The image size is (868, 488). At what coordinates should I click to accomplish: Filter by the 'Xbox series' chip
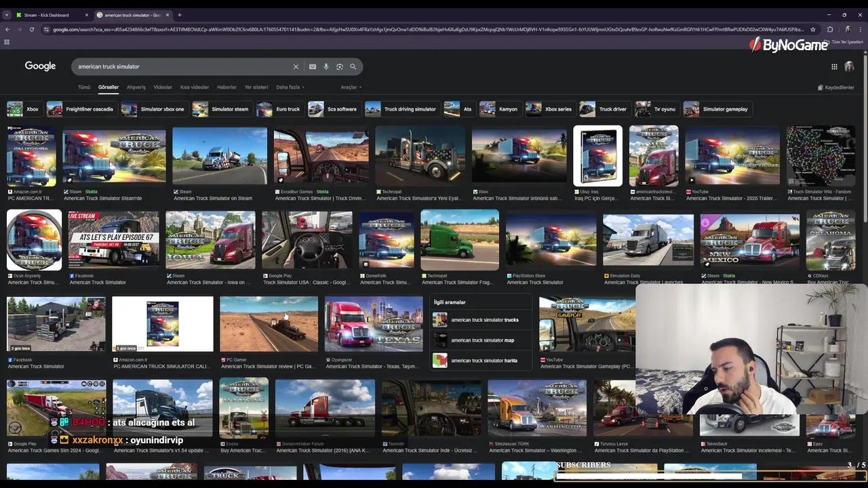549,109
